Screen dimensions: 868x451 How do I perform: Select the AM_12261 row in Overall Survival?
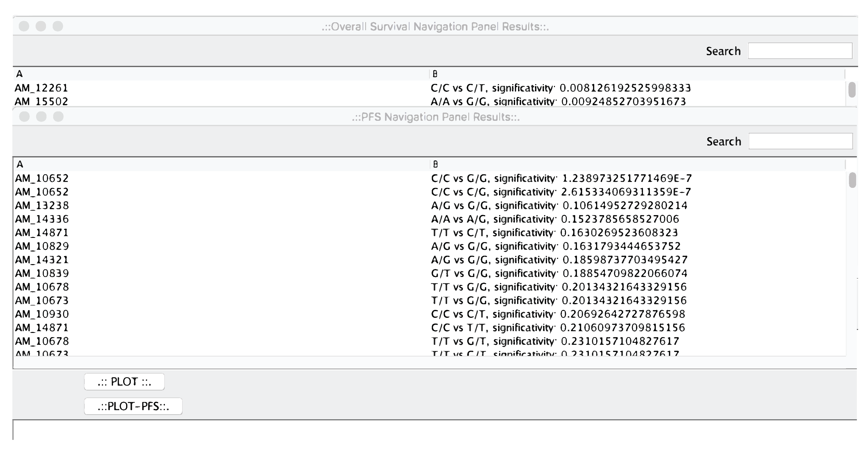tap(42, 88)
